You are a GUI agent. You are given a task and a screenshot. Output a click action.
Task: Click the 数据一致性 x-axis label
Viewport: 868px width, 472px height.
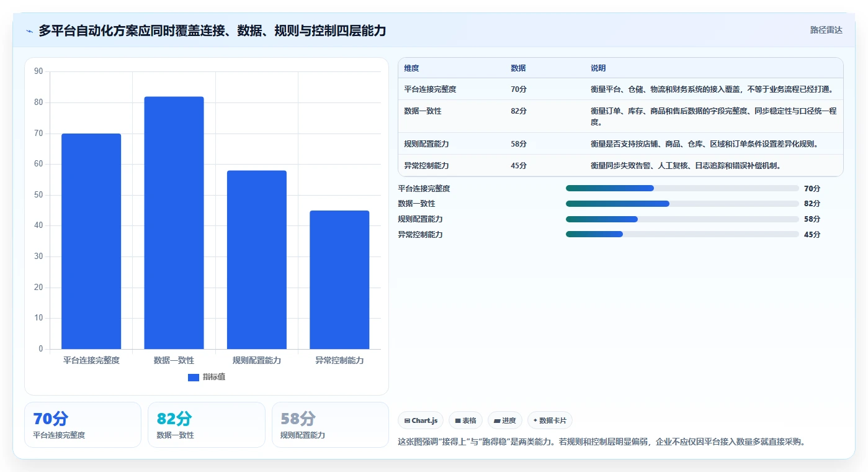[x=174, y=361]
